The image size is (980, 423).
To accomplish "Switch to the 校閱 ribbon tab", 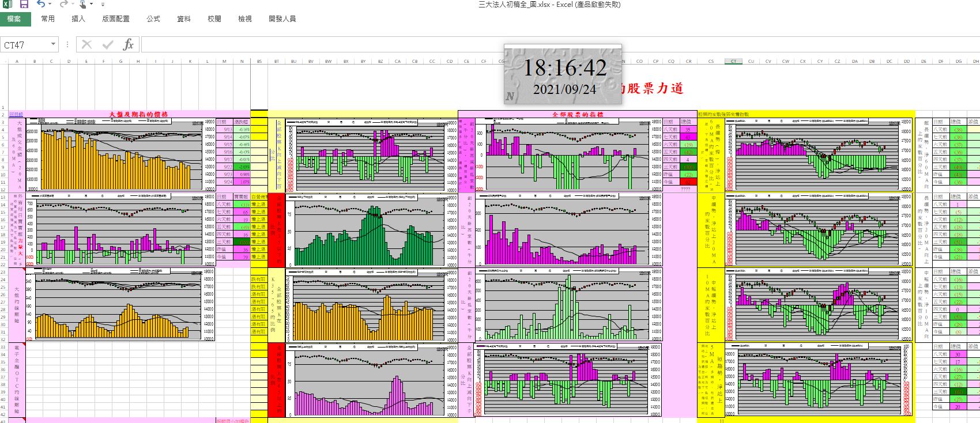I will click(x=214, y=19).
